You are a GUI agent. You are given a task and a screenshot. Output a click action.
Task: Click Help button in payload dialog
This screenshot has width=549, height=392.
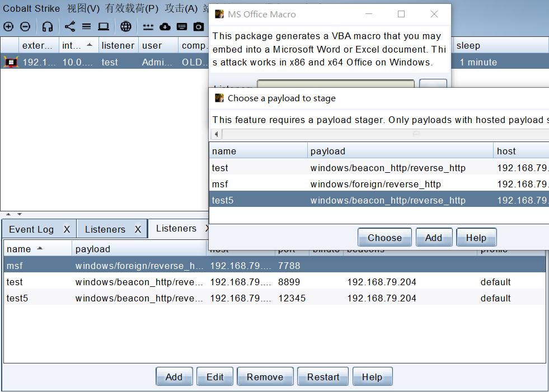coord(476,237)
